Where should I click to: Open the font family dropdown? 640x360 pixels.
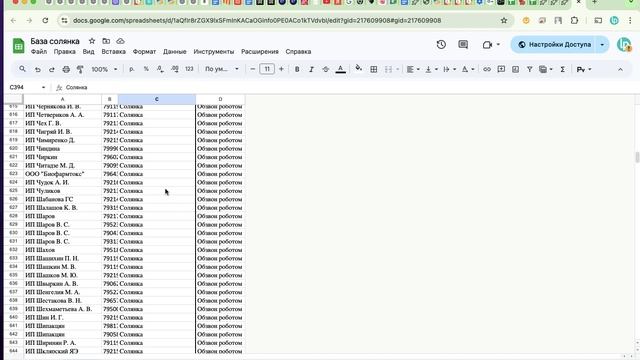click(x=222, y=69)
